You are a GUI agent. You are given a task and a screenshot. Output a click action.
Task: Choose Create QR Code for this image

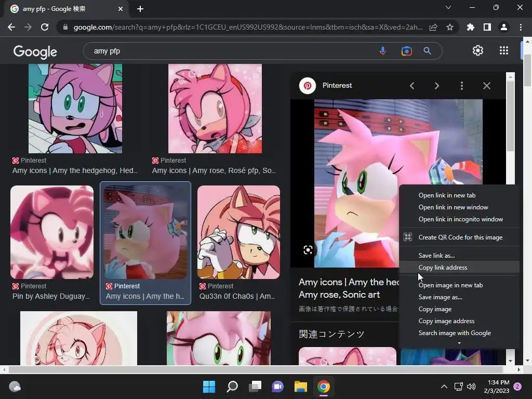click(460, 237)
